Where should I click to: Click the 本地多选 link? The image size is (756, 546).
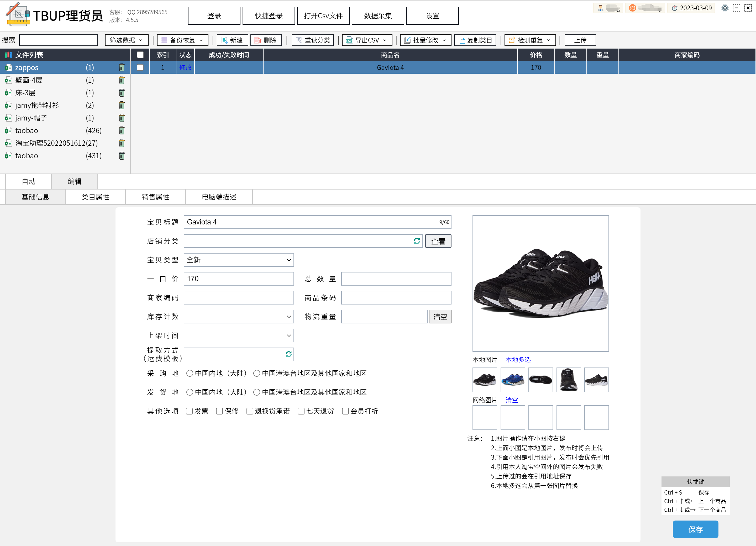pyautogui.click(x=518, y=360)
